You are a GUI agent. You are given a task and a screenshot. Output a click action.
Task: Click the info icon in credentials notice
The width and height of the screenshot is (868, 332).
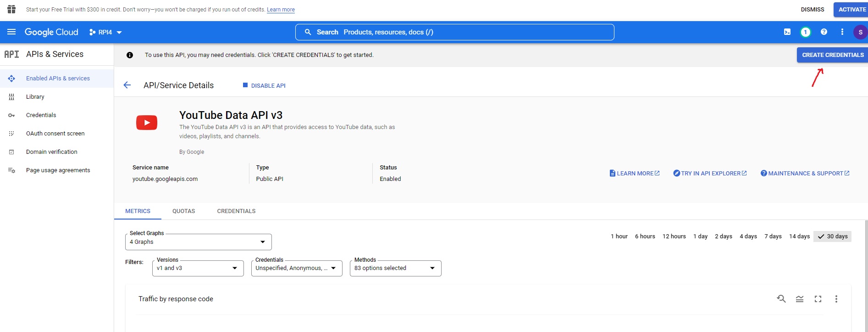click(x=130, y=55)
